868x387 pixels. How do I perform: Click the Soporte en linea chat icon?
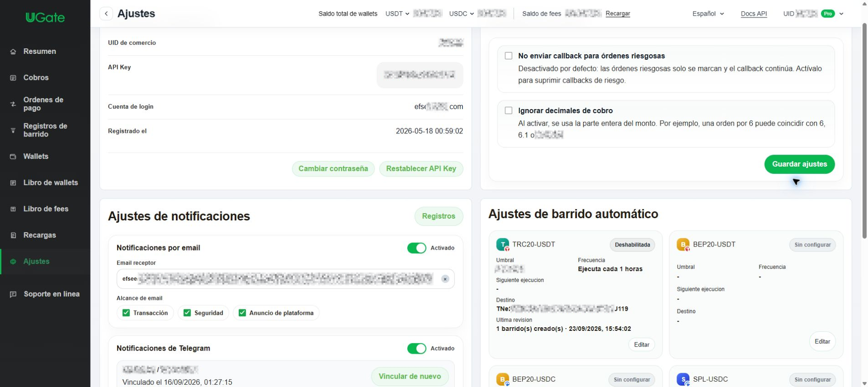tap(13, 294)
